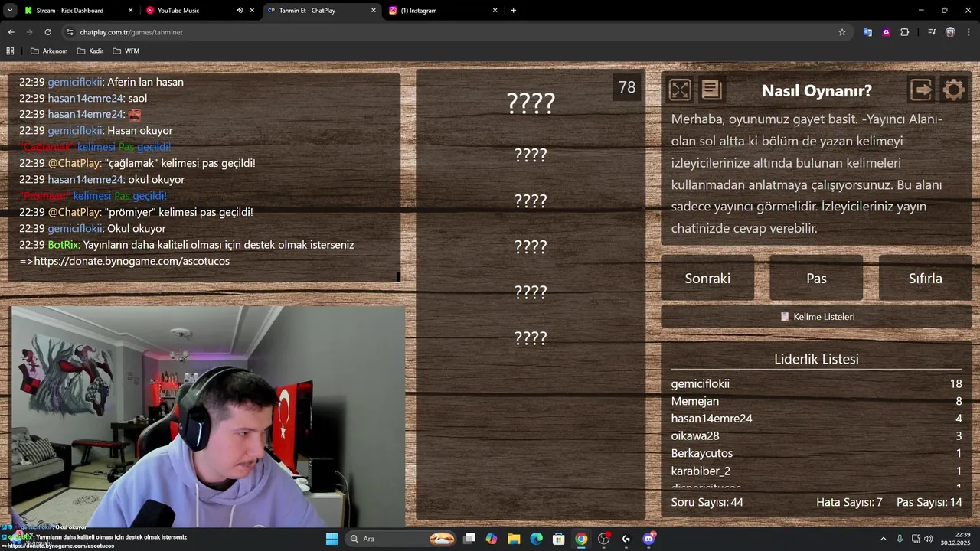Viewport: 980px width, 551px height.
Task: Show hidden tray icons chevron
Action: click(x=883, y=539)
